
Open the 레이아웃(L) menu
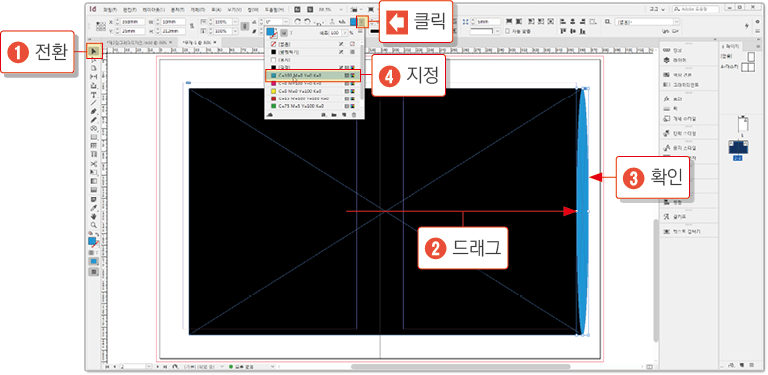pyautogui.click(x=154, y=9)
